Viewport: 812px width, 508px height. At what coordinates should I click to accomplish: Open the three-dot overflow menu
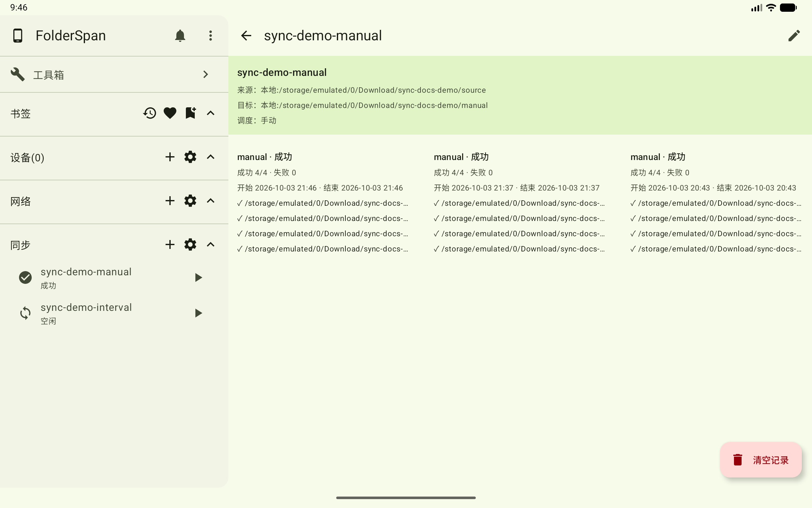point(210,36)
